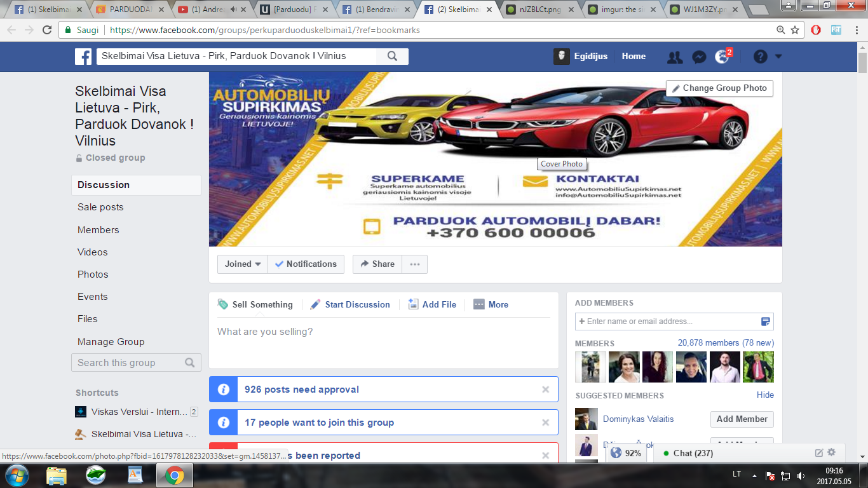Click the cover photo car banner

pyautogui.click(x=496, y=159)
